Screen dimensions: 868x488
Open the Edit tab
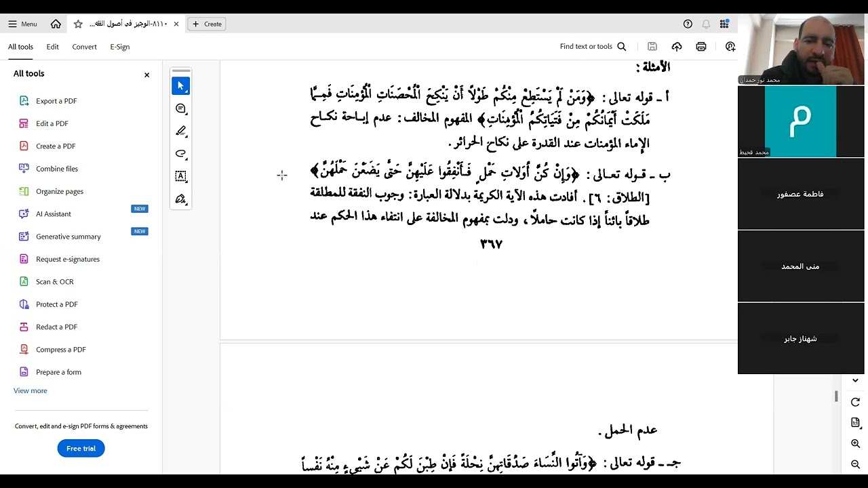pyautogui.click(x=52, y=47)
